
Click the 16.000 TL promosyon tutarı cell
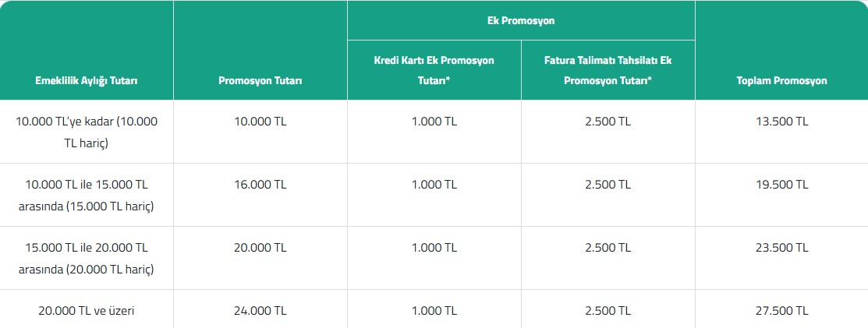[x=260, y=185]
